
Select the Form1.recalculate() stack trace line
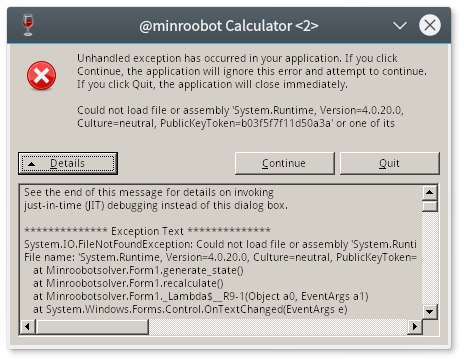pos(128,283)
